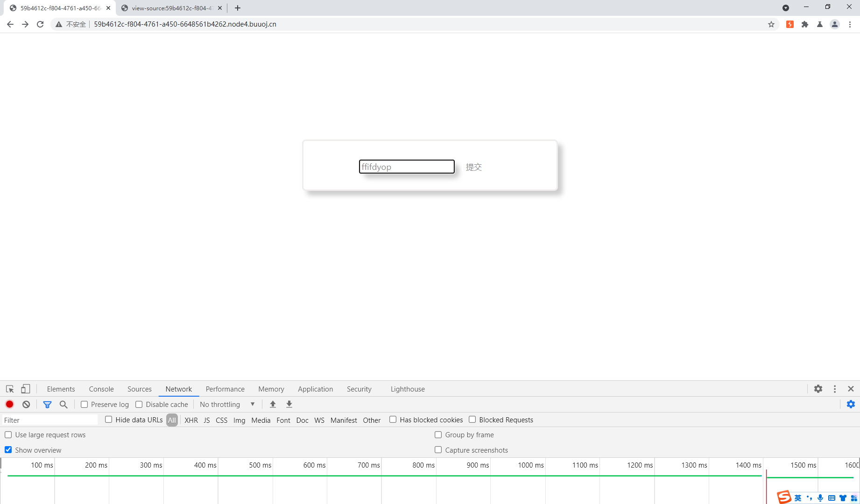Switch to Console tab
Viewport: 860px width, 504px height.
pos(101,389)
